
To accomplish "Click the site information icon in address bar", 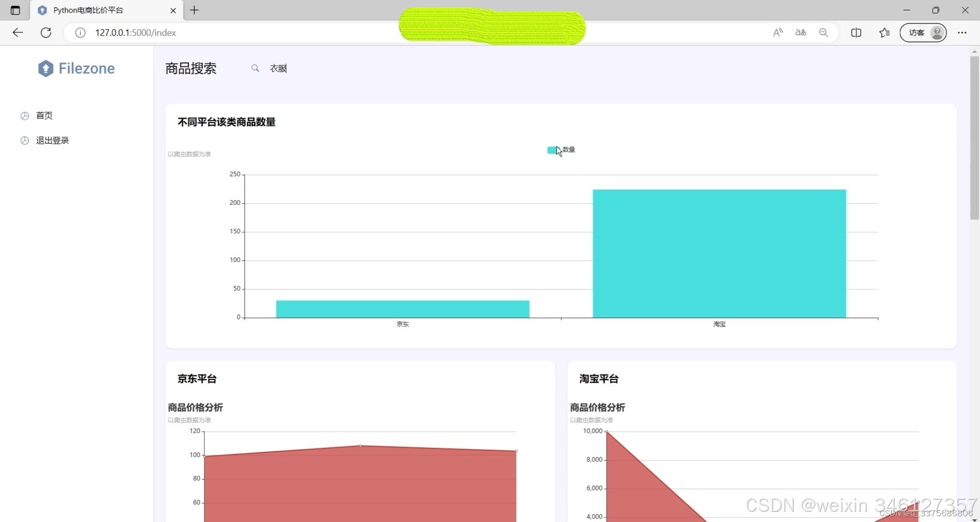I will click(80, 32).
